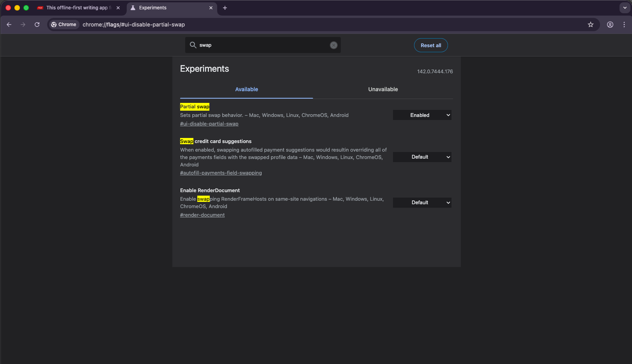The image size is (632, 364).
Task: Click the back navigation arrow
Action: tap(9, 25)
